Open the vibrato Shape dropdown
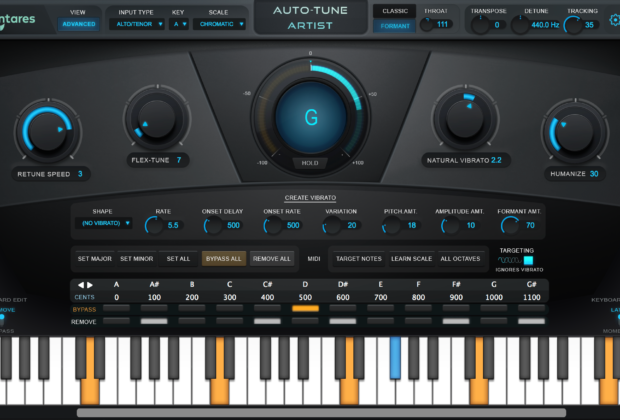 coord(104,223)
